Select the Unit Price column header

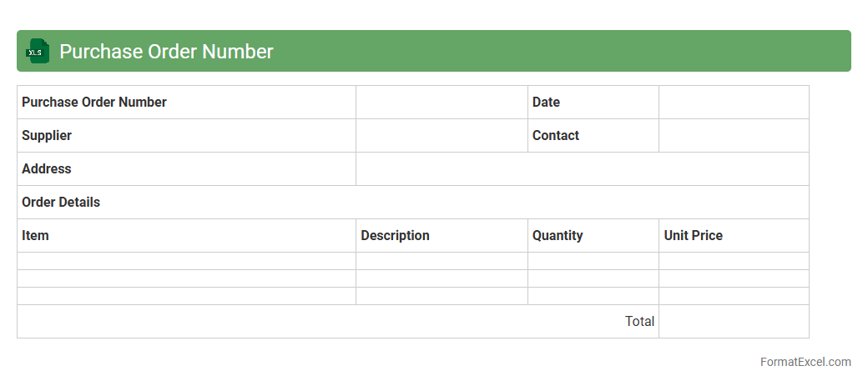coord(734,236)
